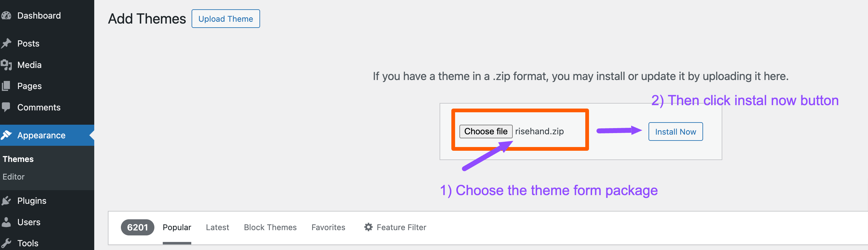This screenshot has width=868, height=250.
Task: Click the Plugins plug icon
Action: tap(6, 201)
